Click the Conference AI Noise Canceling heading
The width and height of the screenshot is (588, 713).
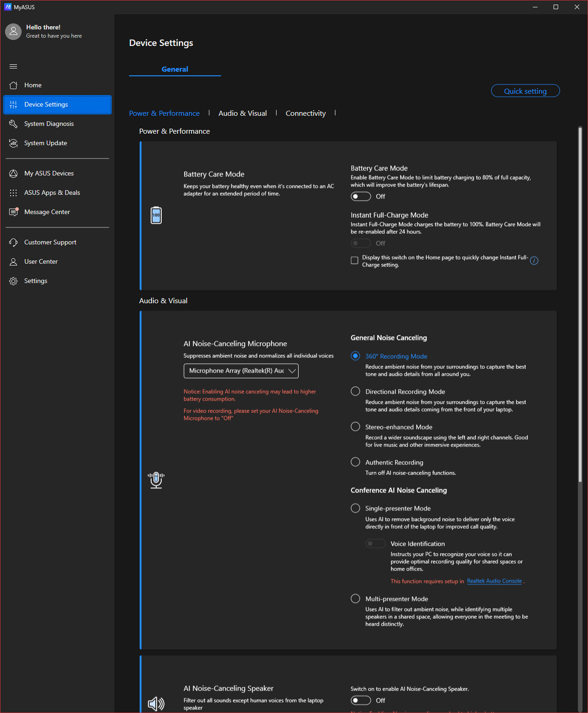(399, 490)
